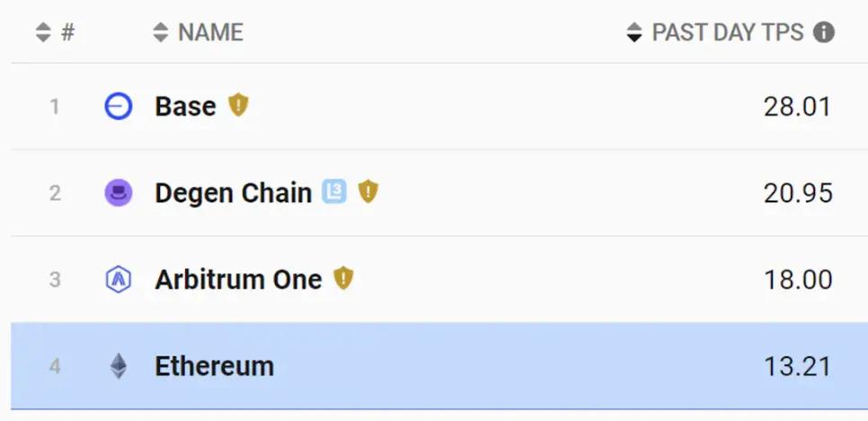
Task: Open the Ethereum name link
Action: [x=214, y=366]
